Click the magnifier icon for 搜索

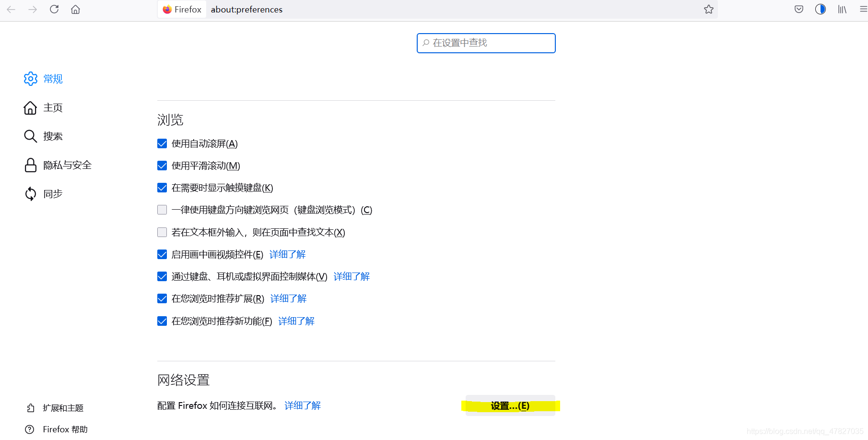tap(30, 136)
